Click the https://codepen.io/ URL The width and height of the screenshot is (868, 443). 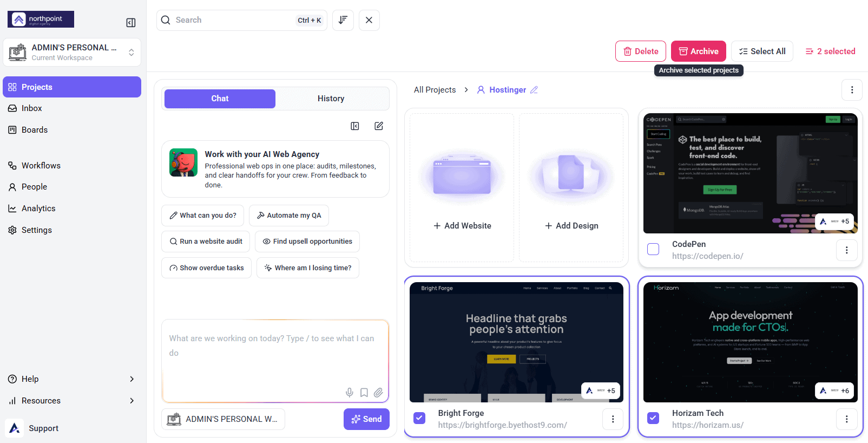pyautogui.click(x=708, y=256)
